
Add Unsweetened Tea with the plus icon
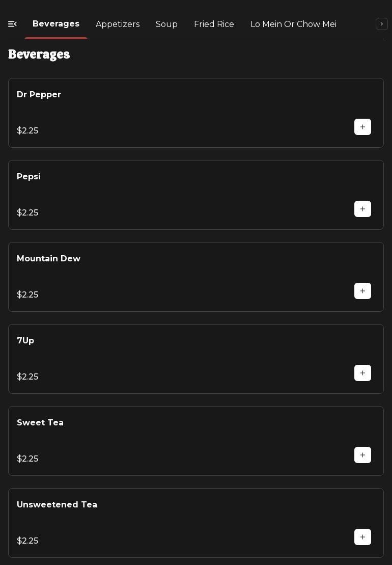coord(362,537)
